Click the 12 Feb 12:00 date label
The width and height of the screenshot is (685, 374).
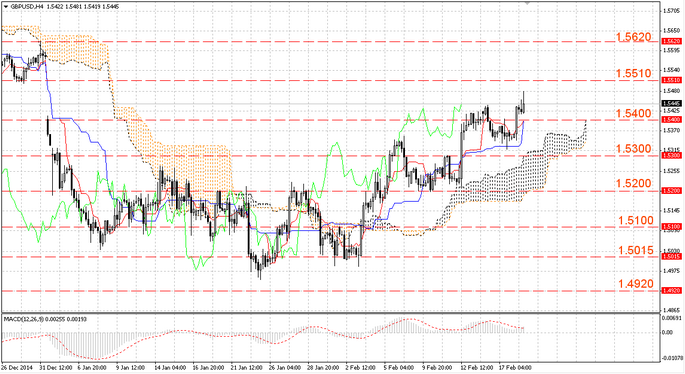click(477, 367)
